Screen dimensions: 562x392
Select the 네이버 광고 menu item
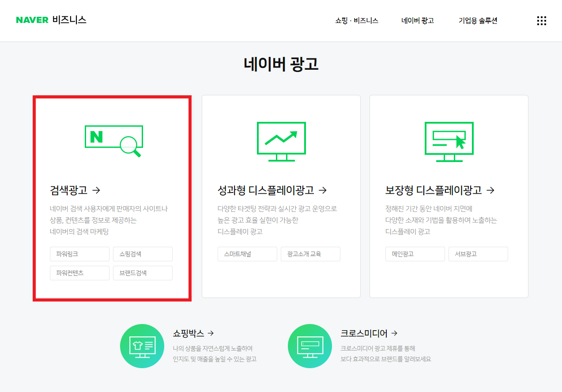click(x=417, y=20)
